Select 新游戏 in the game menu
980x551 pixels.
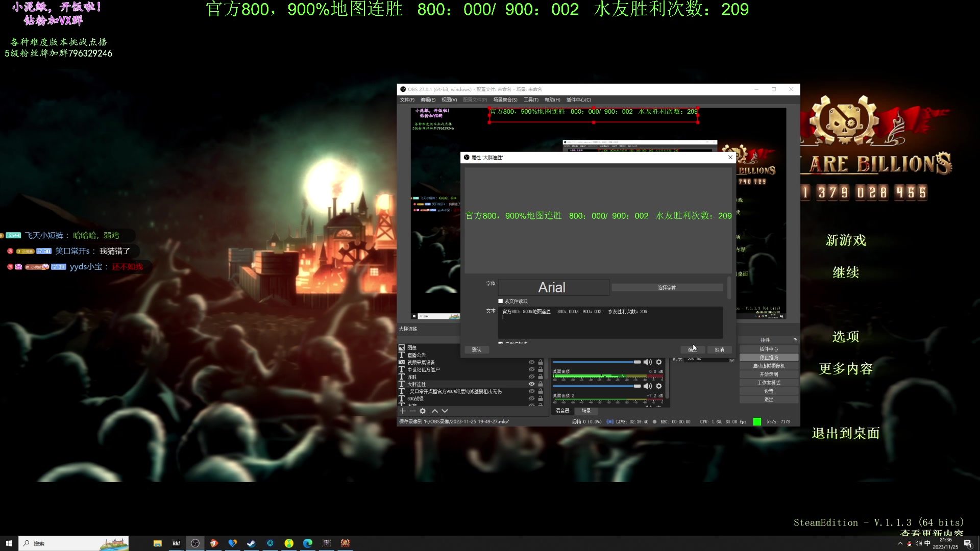coord(846,240)
